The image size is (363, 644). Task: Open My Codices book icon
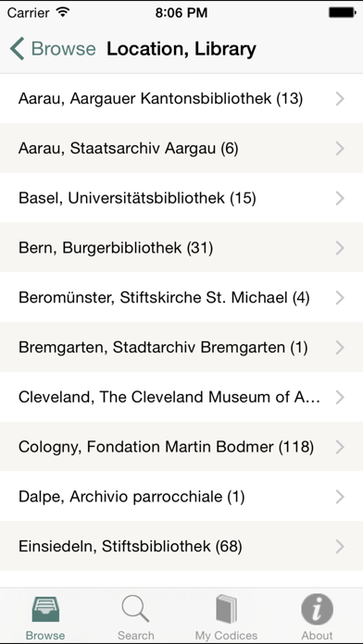[227, 610]
